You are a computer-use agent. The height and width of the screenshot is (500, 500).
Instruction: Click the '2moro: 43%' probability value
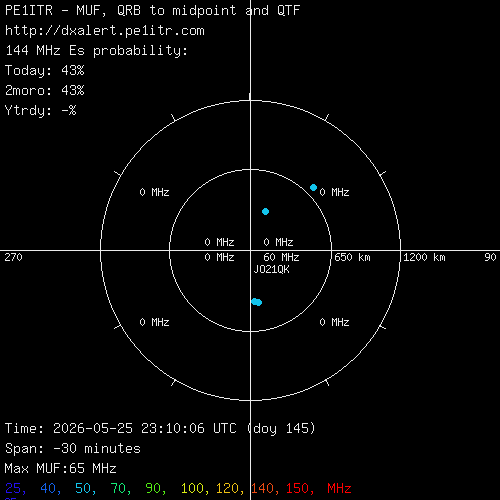pyautogui.click(x=45, y=91)
